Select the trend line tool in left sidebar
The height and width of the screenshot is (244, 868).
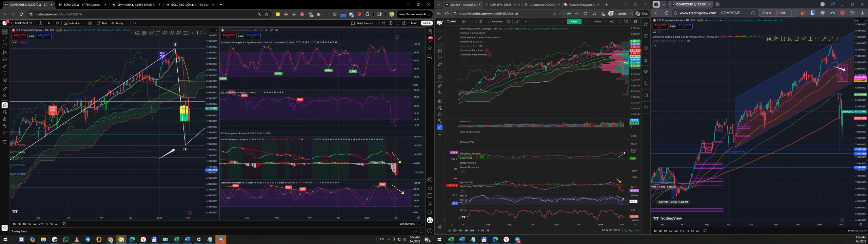click(5, 39)
